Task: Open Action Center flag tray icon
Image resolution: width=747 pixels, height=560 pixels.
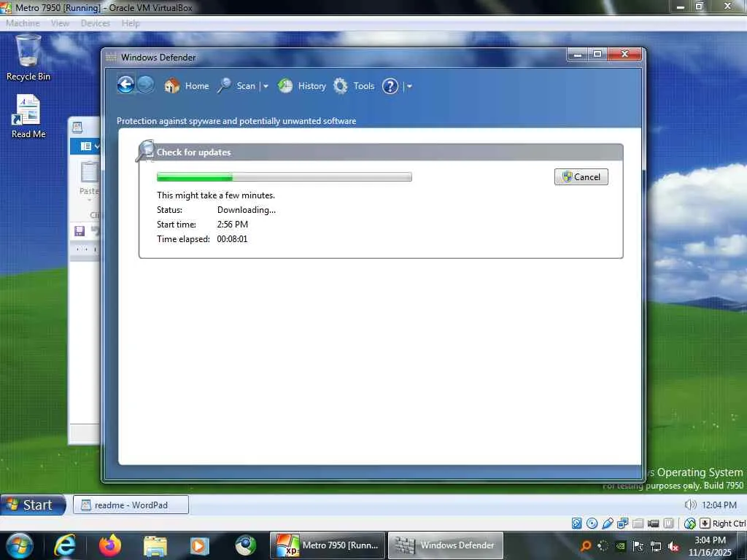Action: click(638, 546)
